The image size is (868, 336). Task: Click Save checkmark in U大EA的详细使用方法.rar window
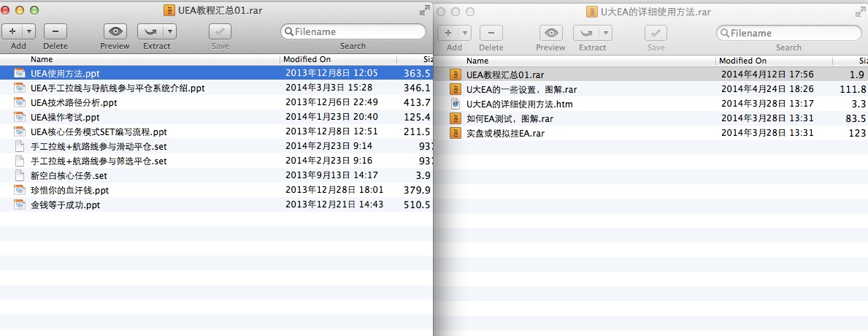click(656, 33)
